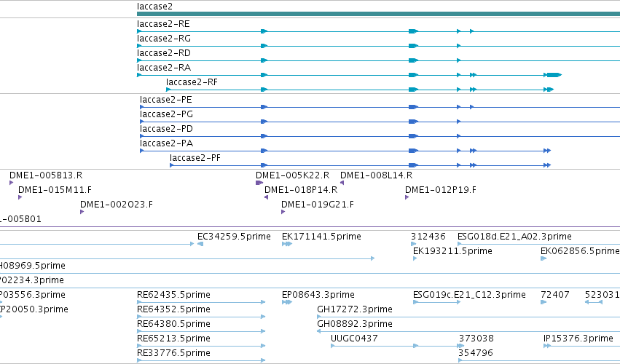Screen dimensions: 620x364
Task: Click the RE65213.5prime EST label
Action: (x=173, y=339)
